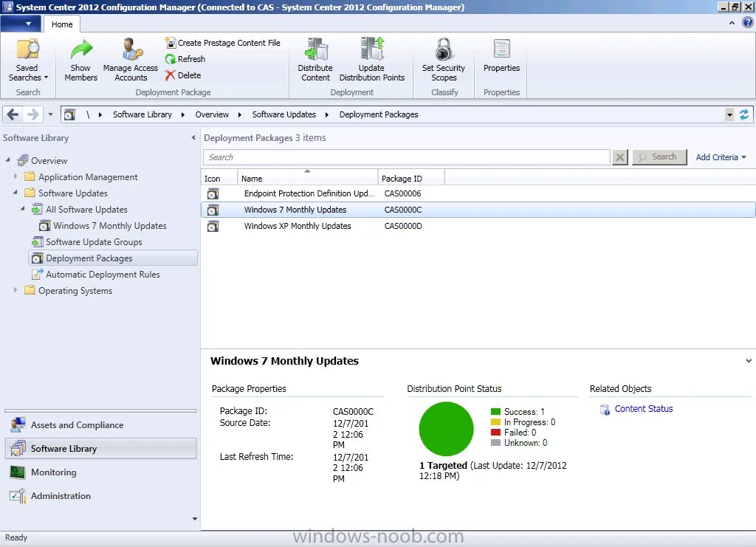The image size is (756, 547).
Task: Click Overview in the breadcrumb path
Action: coord(212,114)
